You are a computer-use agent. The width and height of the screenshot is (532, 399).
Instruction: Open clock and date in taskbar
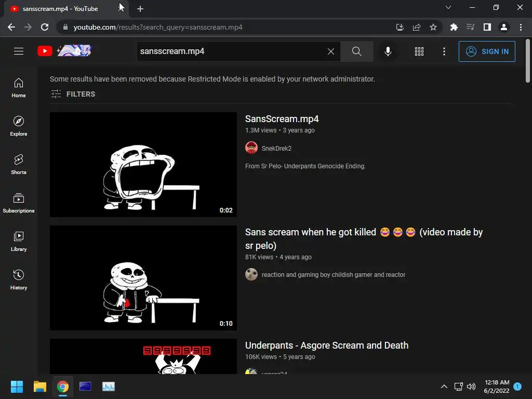tap(497, 387)
